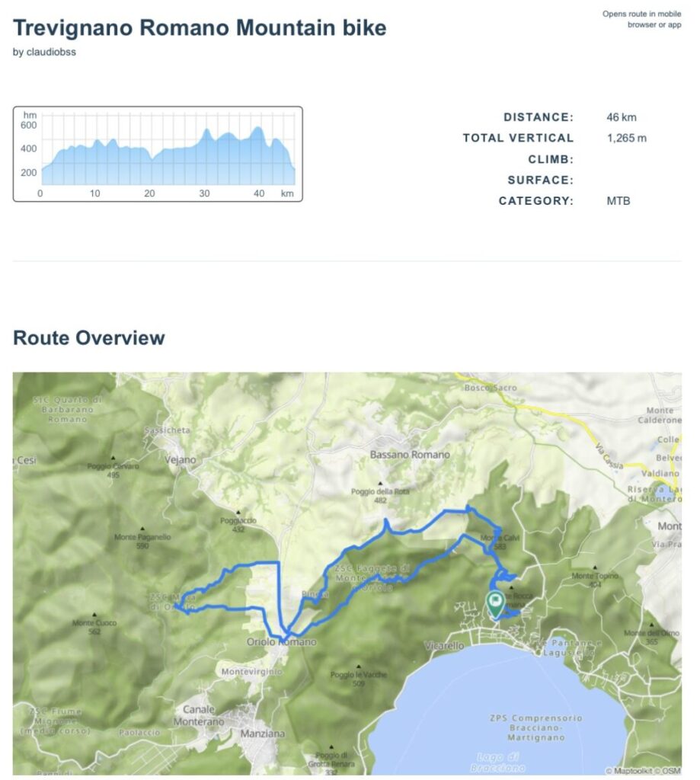The image size is (700, 780).
Task: Click the elevation profile chart
Action: 158,154
